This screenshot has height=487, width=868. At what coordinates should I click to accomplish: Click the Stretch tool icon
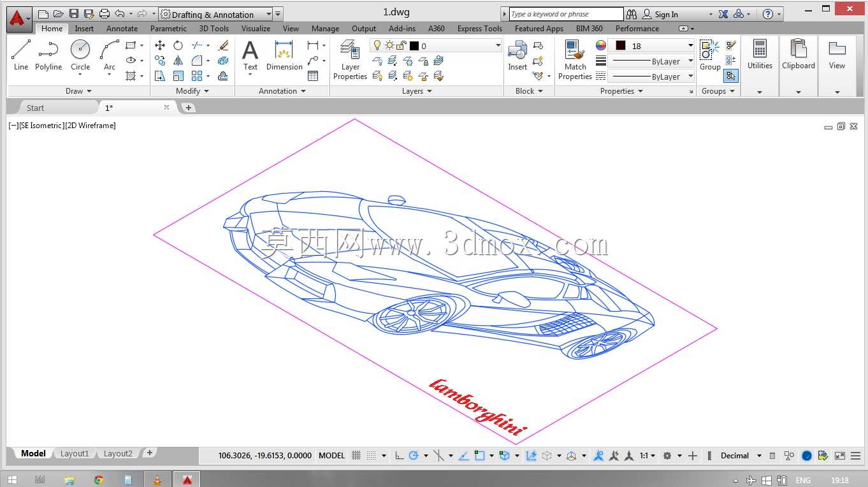click(x=160, y=76)
